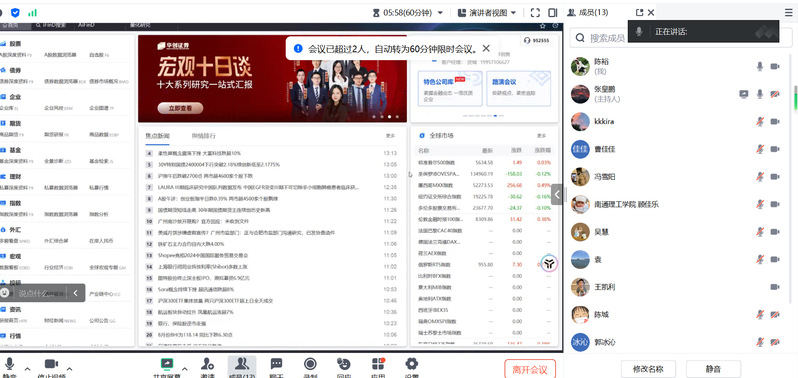Click the 离开会议 button

coord(530,369)
